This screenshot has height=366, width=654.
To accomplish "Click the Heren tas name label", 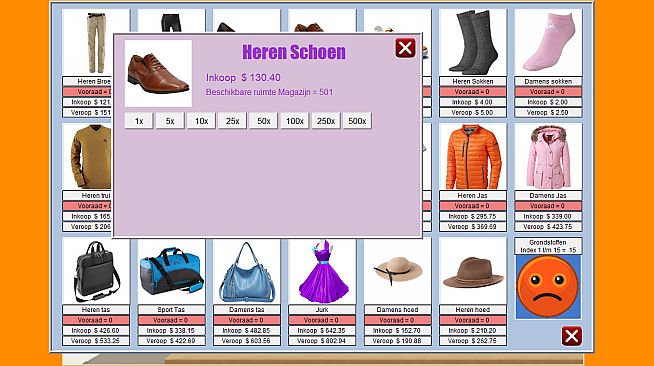I will 96,310.
